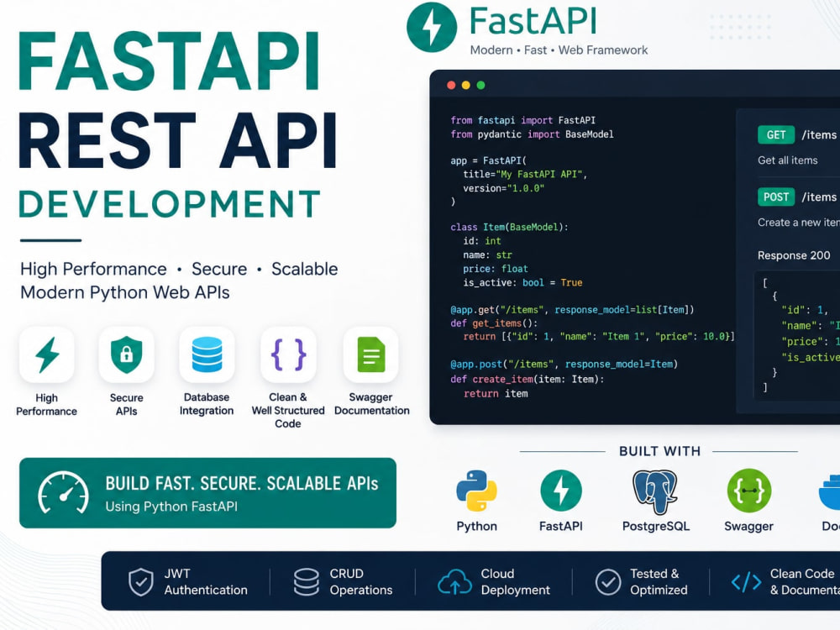The image size is (840, 630).
Task: Click the GET badge for /items
Action: click(775, 135)
